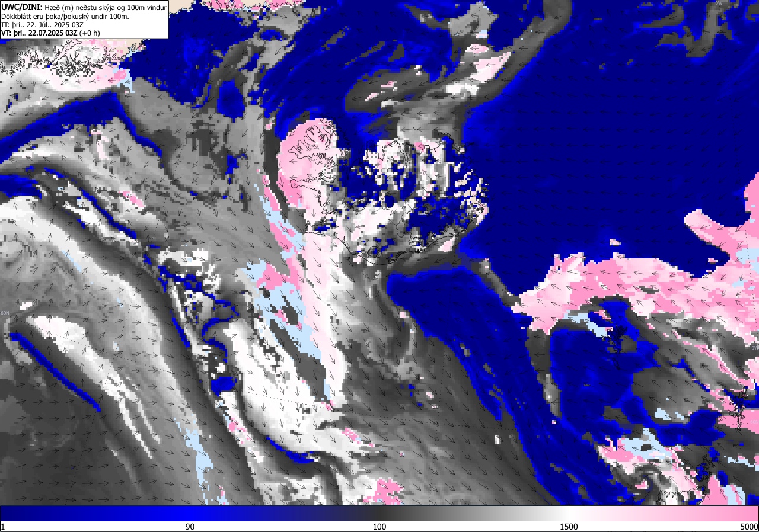The height and width of the screenshot is (532, 759).
Task: Click the title line beginning "UWC/DINI: Hæð (m)"
Action: (84, 7)
